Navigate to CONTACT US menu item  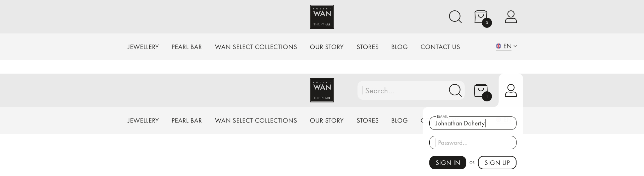(440, 47)
